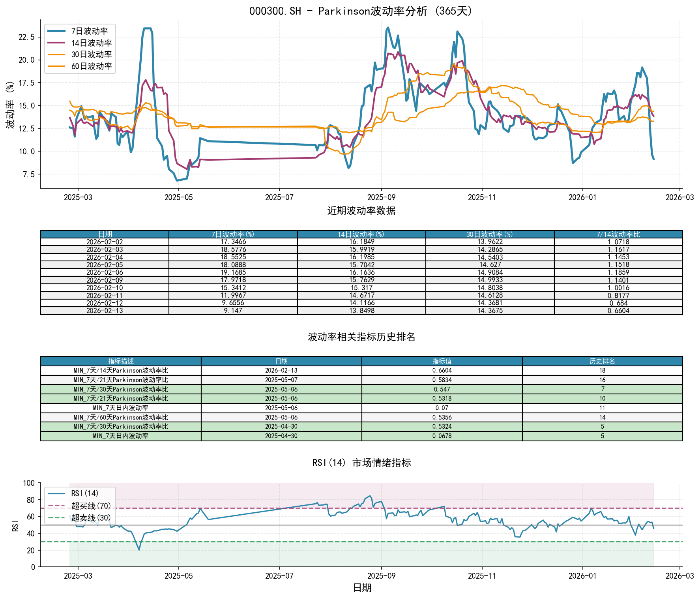
Task: Click the RSI(14) legend entry
Action: click(x=85, y=493)
